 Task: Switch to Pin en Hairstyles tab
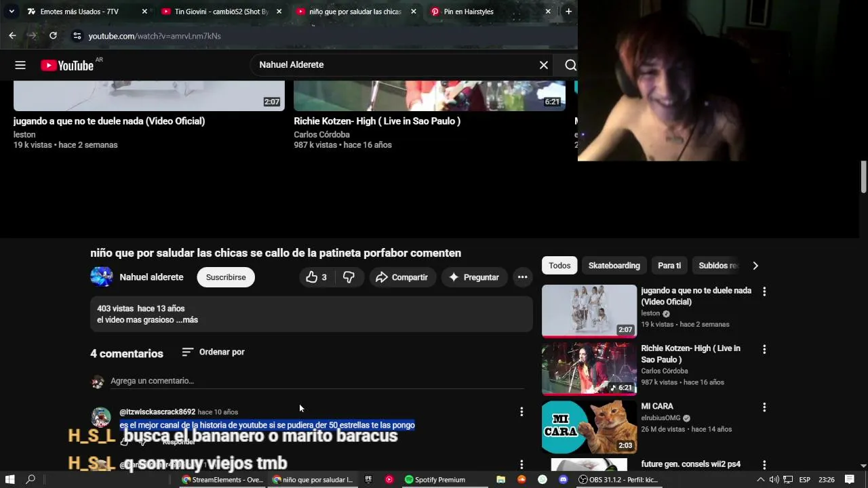point(490,12)
